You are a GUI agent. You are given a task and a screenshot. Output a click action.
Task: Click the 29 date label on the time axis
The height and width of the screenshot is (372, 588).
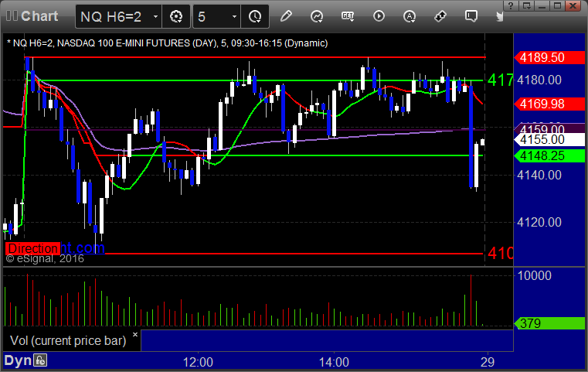coord(488,362)
